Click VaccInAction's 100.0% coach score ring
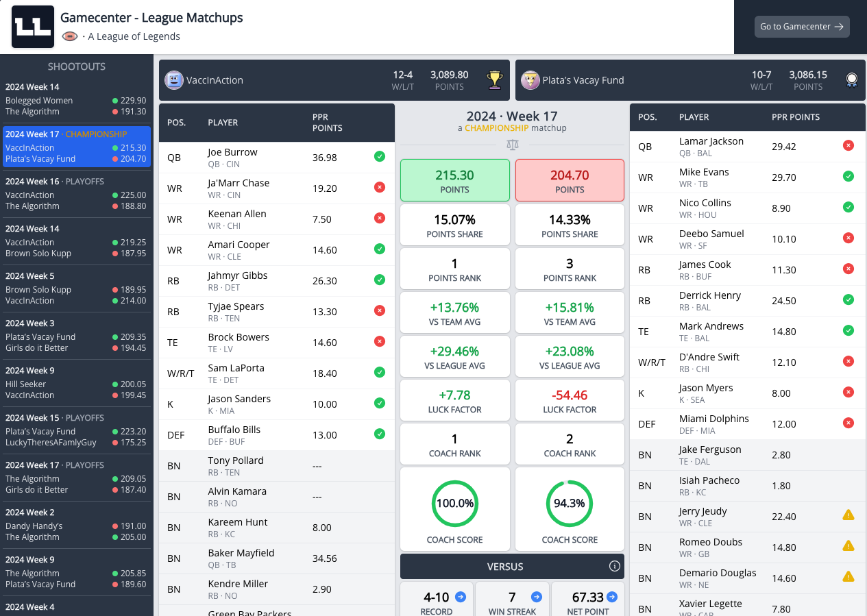The width and height of the screenshot is (867, 616). tap(455, 504)
